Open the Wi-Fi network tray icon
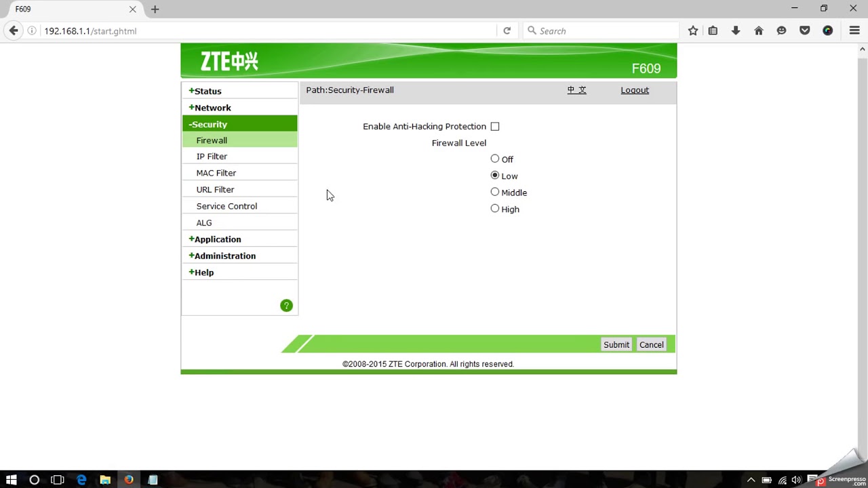The height and width of the screenshot is (488, 868). (x=782, y=480)
